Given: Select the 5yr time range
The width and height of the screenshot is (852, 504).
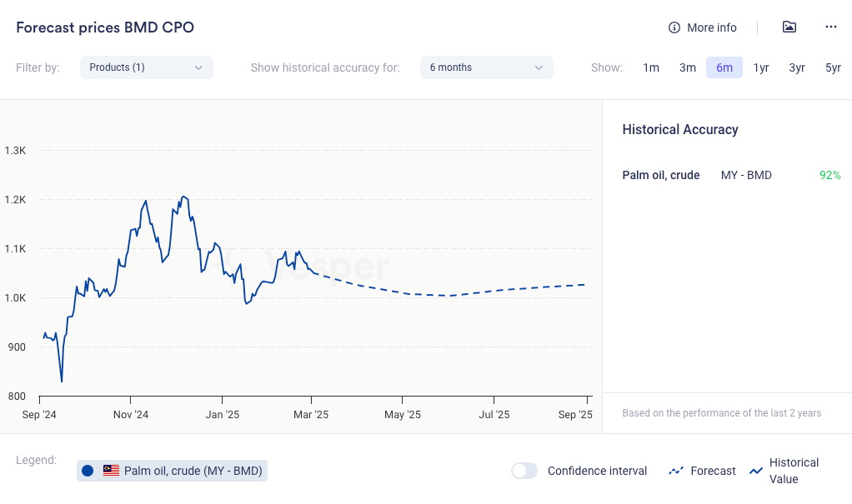Looking at the screenshot, I should tap(833, 67).
